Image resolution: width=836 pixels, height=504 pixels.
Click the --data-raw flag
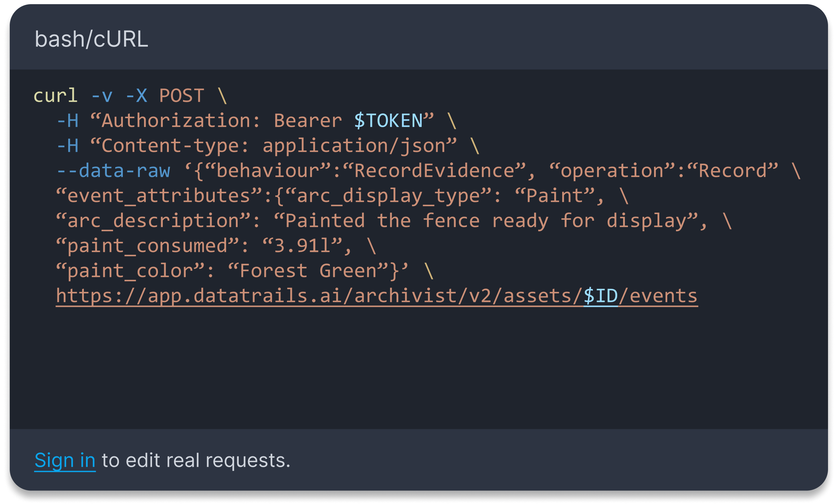coord(113,171)
